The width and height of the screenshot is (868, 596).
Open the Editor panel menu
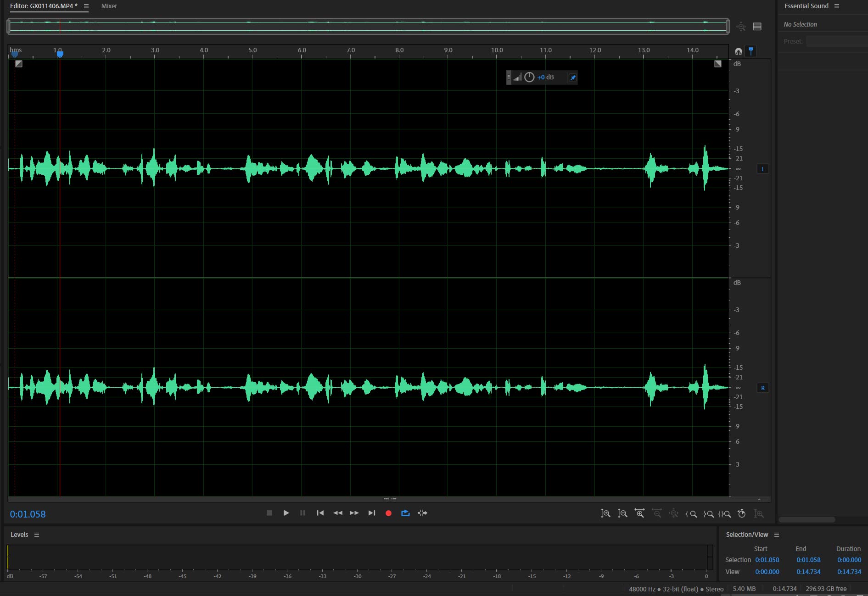(86, 6)
